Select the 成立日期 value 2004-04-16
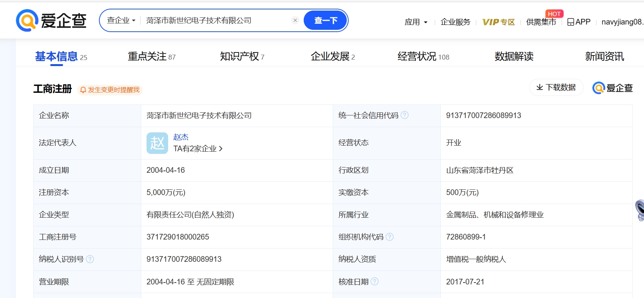644x298 pixels. [x=166, y=170]
